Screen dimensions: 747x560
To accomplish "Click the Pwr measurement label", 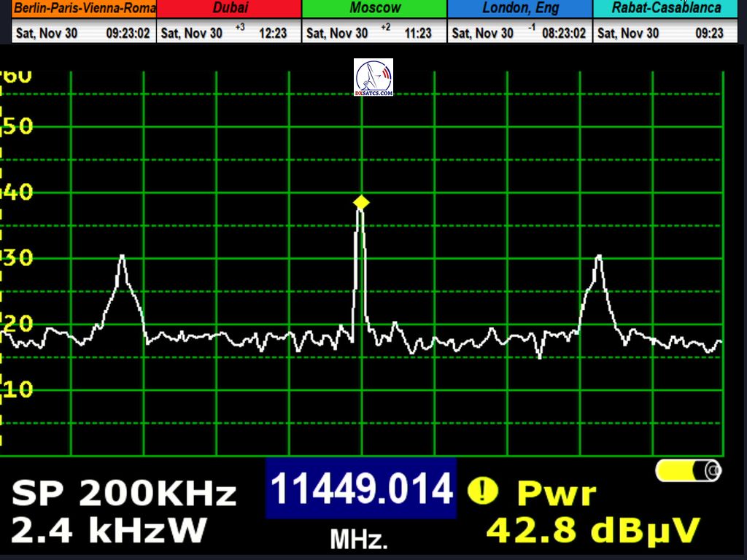I will pyautogui.click(x=557, y=494).
